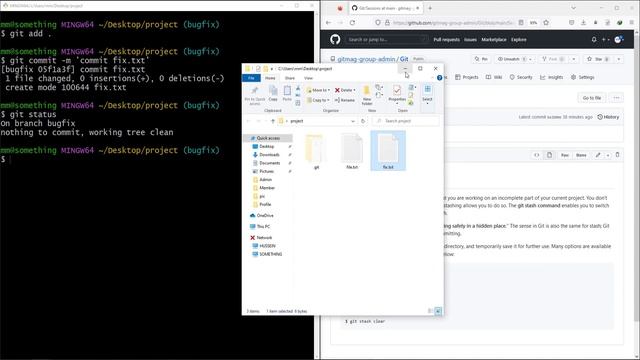Refresh the Explorer address bar location
Viewport: 640px width, 360px height.
coord(363,121)
